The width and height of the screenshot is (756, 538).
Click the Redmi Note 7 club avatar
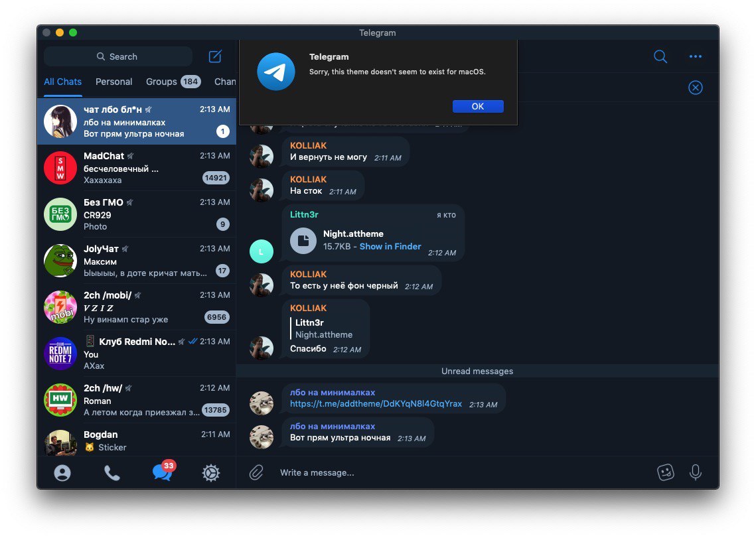coord(60,354)
